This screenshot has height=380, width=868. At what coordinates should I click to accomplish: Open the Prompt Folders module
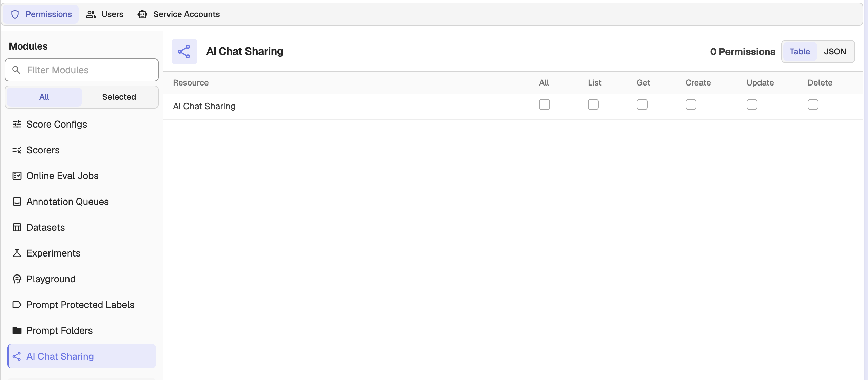pyautogui.click(x=82, y=330)
